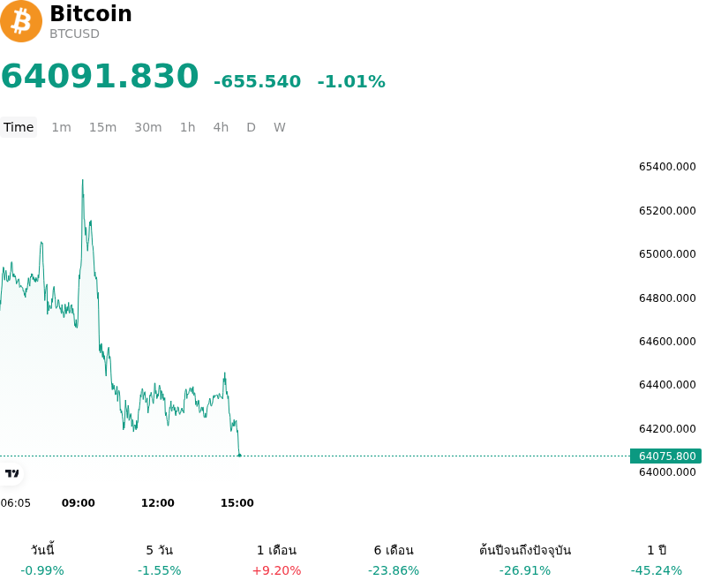The height and width of the screenshot is (588, 706).
Task: Switch to the weekly W interval
Action: [280, 127]
